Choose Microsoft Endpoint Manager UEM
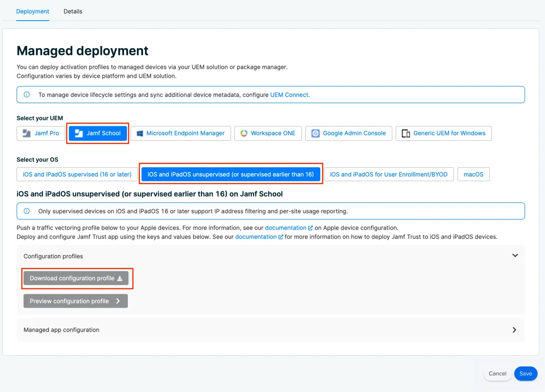 coord(181,133)
